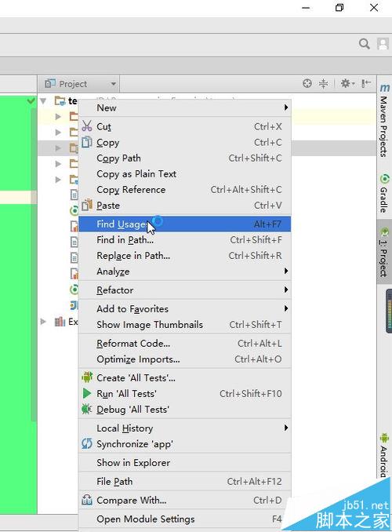Click the collapse all icon in Project panel
392x532 pixels.
pyautogui.click(x=324, y=83)
